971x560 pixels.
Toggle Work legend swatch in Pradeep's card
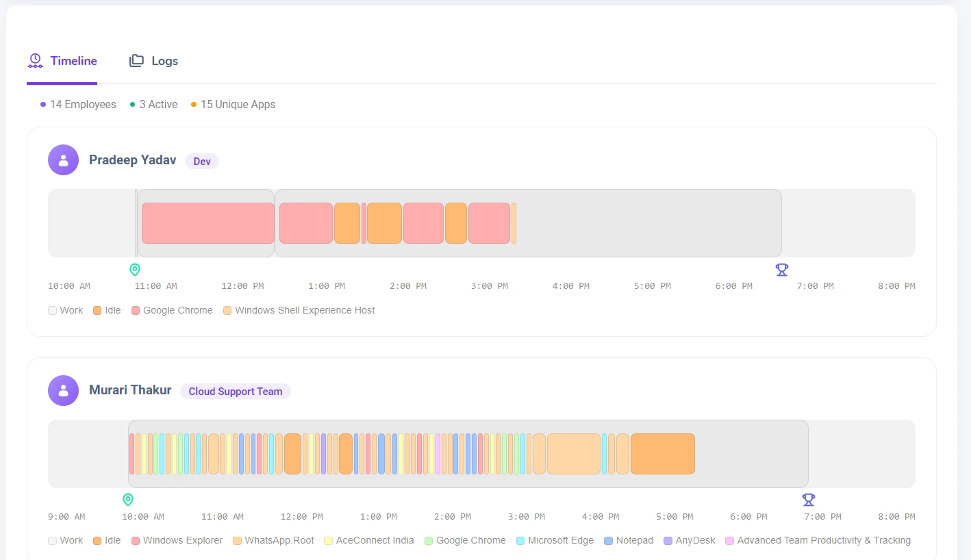click(x=53, y=310)
